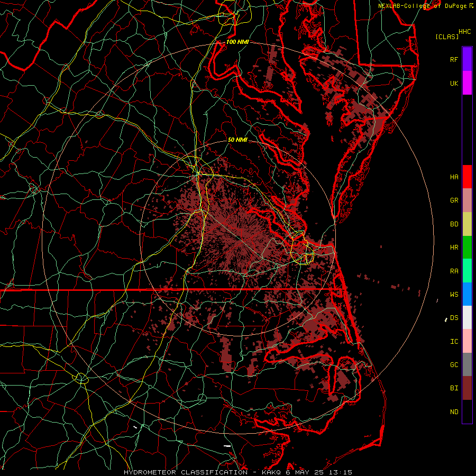
Task: Click the RA light green legend swatch
Action: coord(467,270)
